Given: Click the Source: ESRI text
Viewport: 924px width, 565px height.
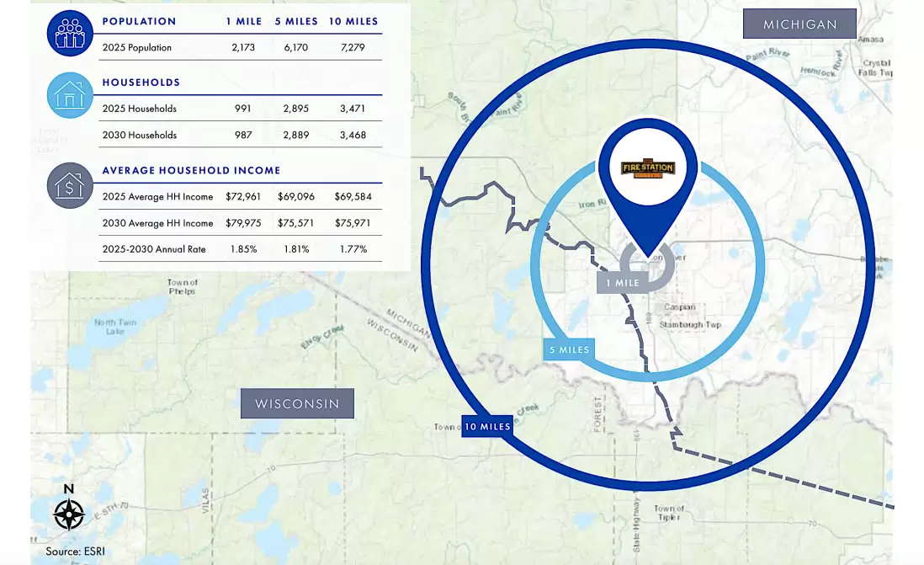Looking at the screenshot, I should point(75,552).
